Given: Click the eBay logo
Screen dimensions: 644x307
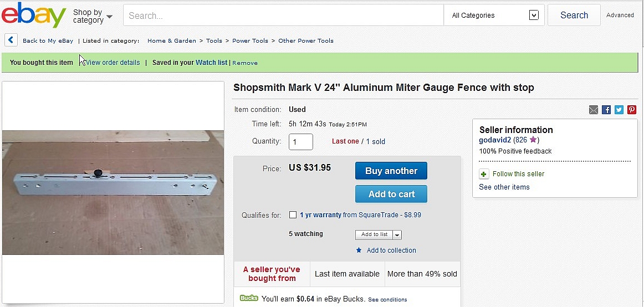Looking at the screenshot, I should tap(34, 15).
